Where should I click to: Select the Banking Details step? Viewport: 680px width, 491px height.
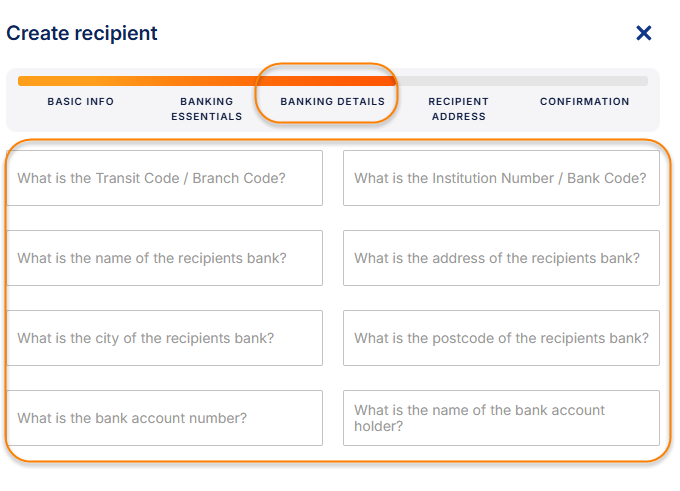tap(332, 102)
